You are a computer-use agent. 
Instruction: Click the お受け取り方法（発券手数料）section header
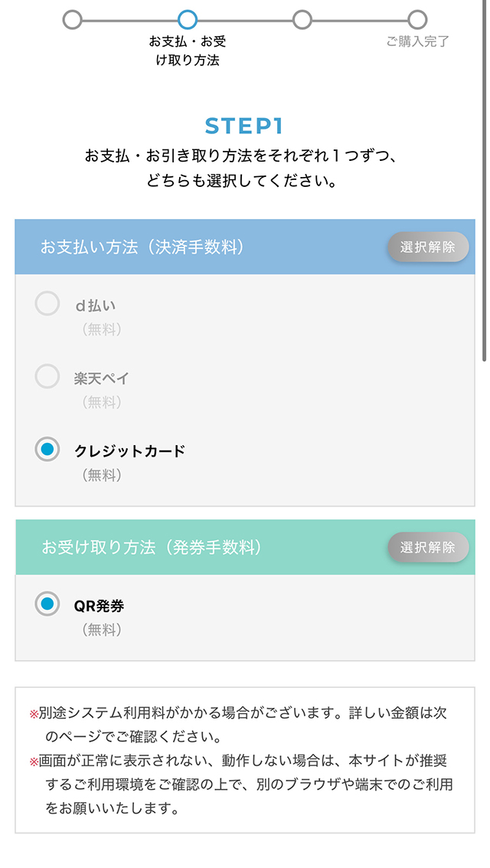pos(152,548)
